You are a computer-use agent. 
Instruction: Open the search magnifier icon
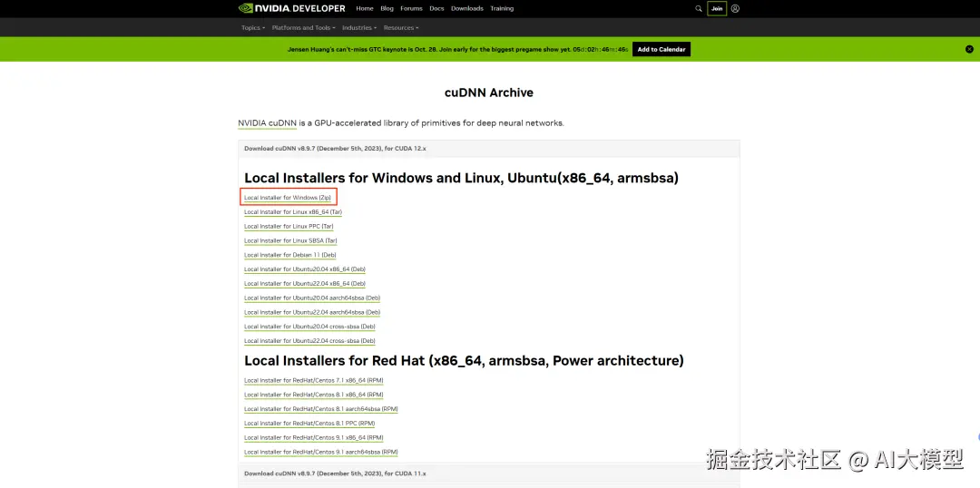click(699, 9)
